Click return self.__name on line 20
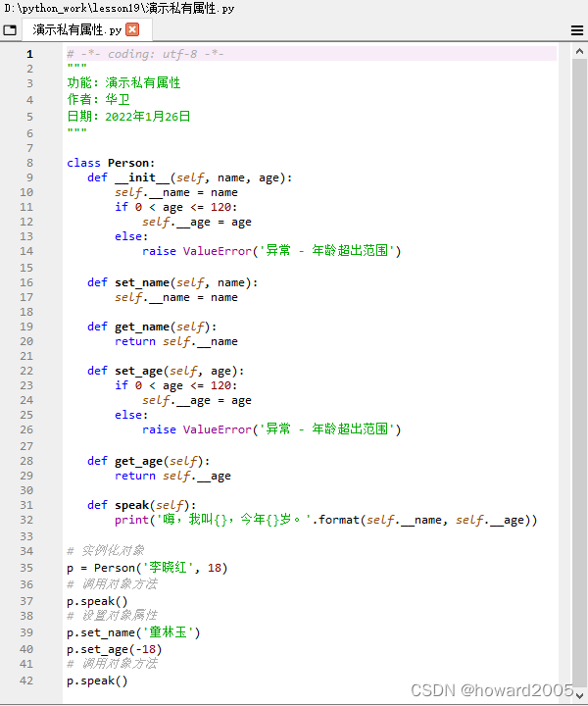Image resolution: width=588 pixels, height=706 pixels. click(175, 341)
